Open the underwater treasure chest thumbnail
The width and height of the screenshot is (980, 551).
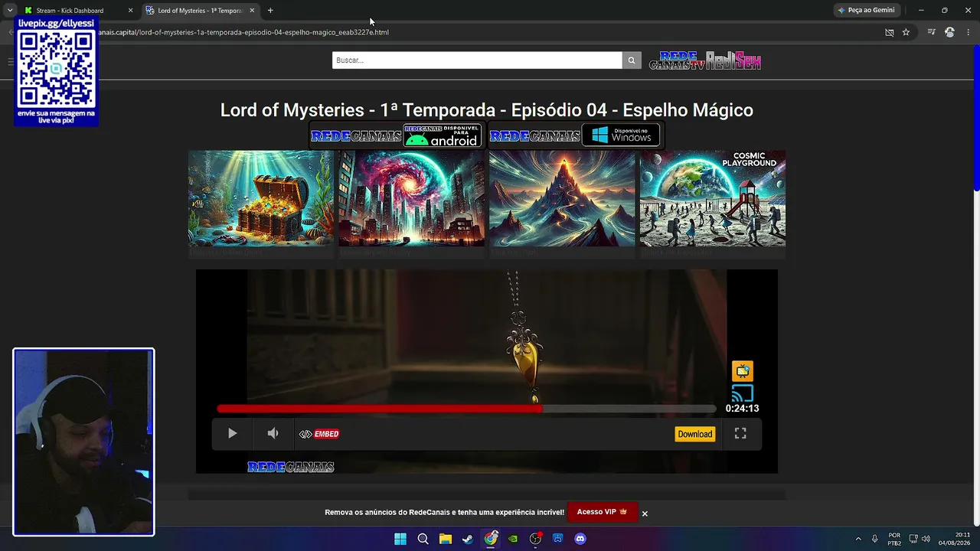[261, 198]
